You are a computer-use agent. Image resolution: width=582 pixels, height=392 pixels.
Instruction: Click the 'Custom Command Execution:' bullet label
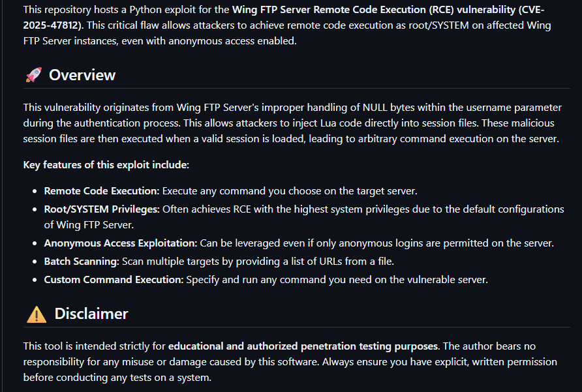click(114, 280)
